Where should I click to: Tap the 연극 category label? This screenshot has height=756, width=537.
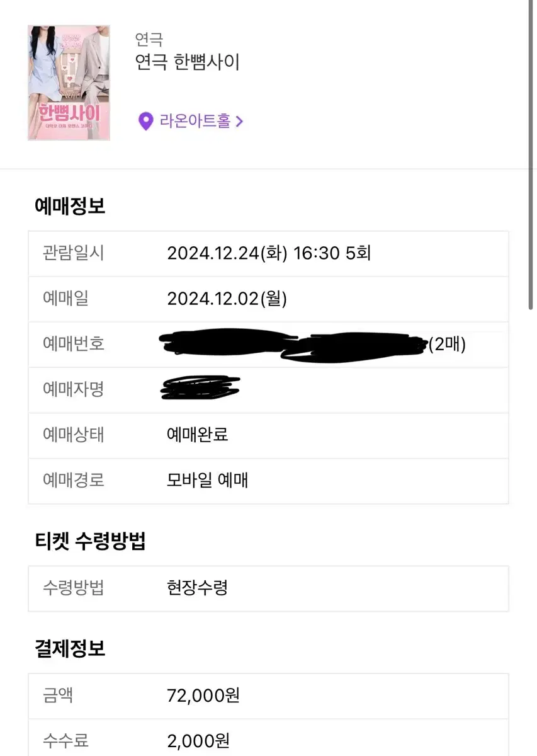(x=149, y=39)
